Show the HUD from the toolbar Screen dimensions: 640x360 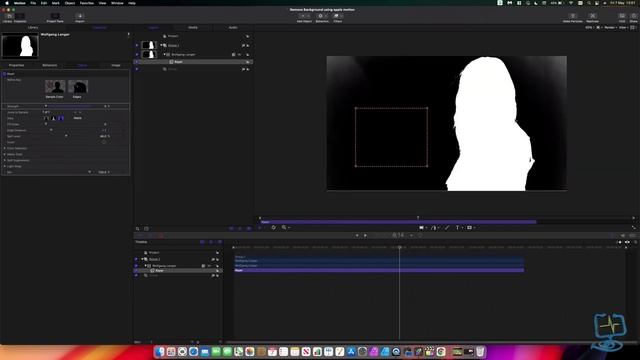(622, 18)
